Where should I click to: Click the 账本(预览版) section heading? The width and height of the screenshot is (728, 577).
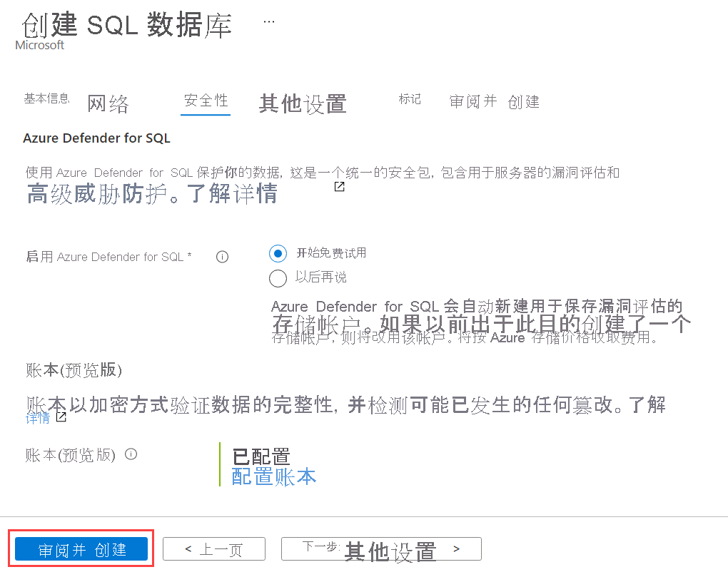pyautogui.click(x=74, y=370)
